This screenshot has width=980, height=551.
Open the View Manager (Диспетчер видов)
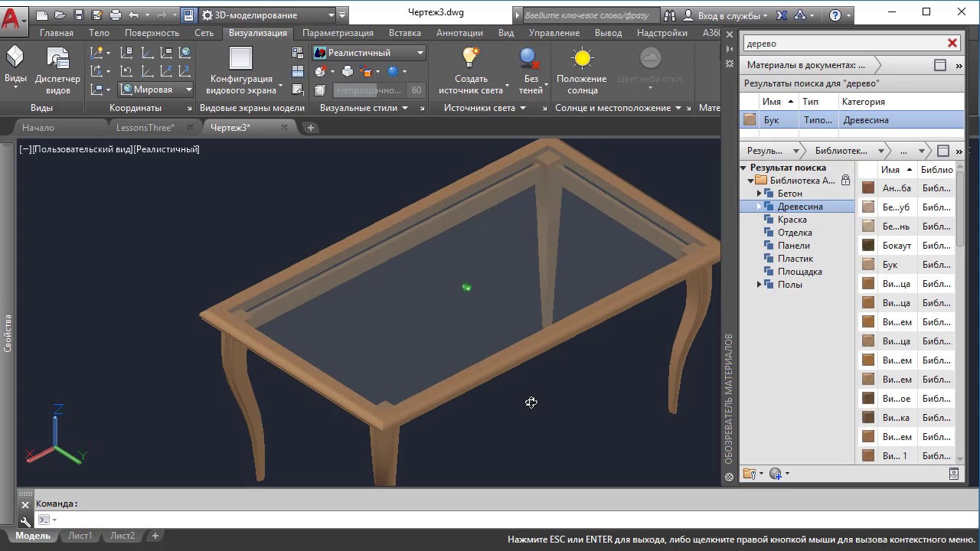click(57, 69)
